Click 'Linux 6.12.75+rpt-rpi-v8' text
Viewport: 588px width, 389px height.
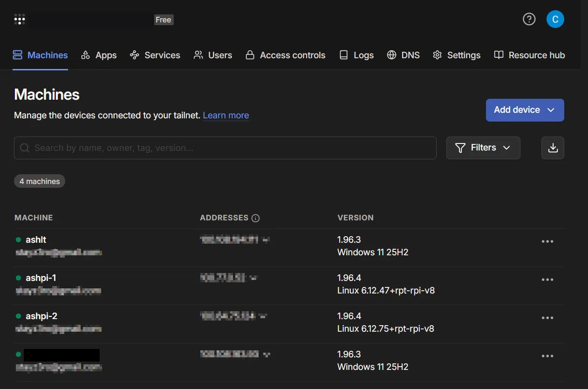tap(386, 328)
